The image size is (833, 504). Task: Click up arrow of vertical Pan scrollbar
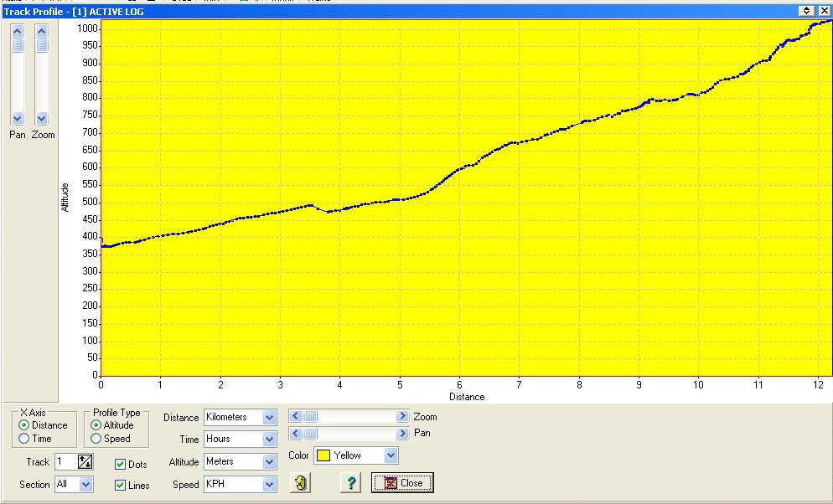[x=18, y=31]
